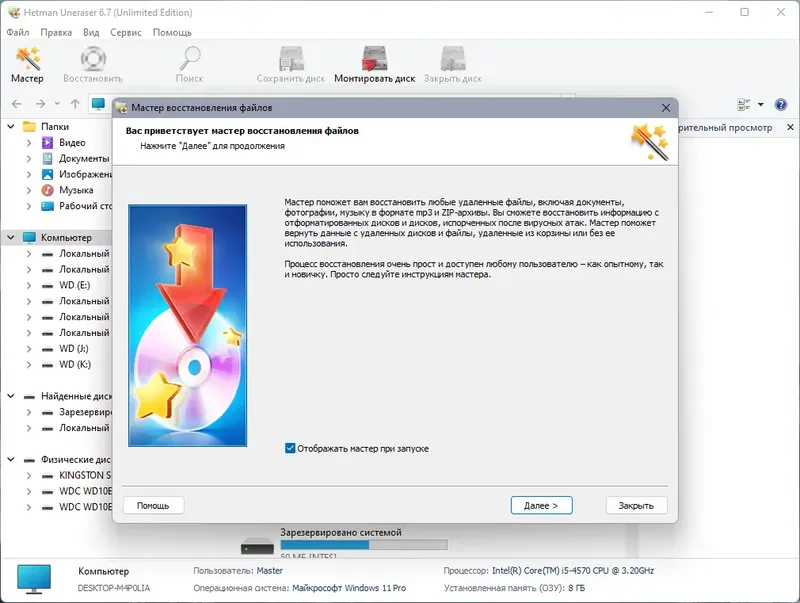Click the Компьютер monitor icon in status bar
The image size is (800, 603).
coord(34,579)
